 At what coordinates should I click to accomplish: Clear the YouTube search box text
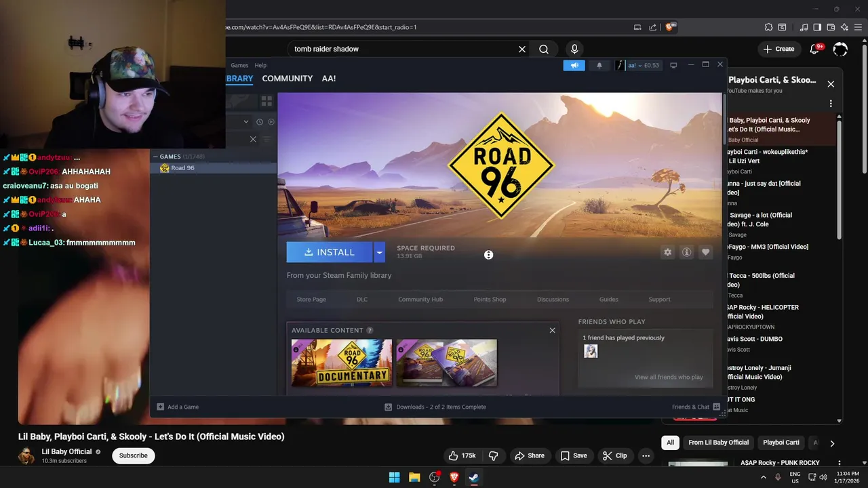pos(522,49)
